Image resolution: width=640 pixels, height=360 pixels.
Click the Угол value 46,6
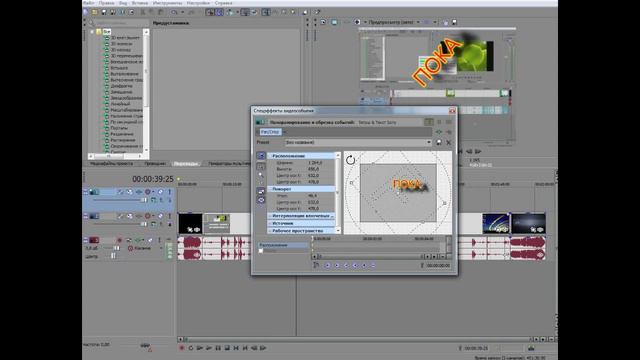313,196
